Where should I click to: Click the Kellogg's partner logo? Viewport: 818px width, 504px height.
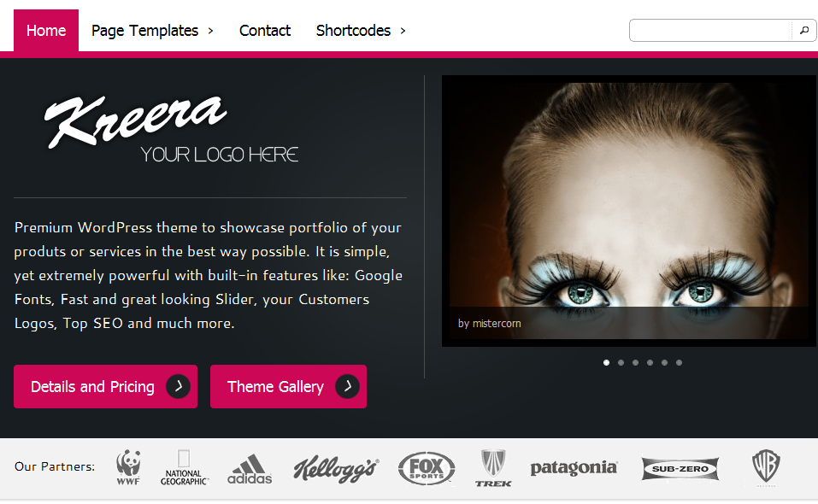(336, 469)
